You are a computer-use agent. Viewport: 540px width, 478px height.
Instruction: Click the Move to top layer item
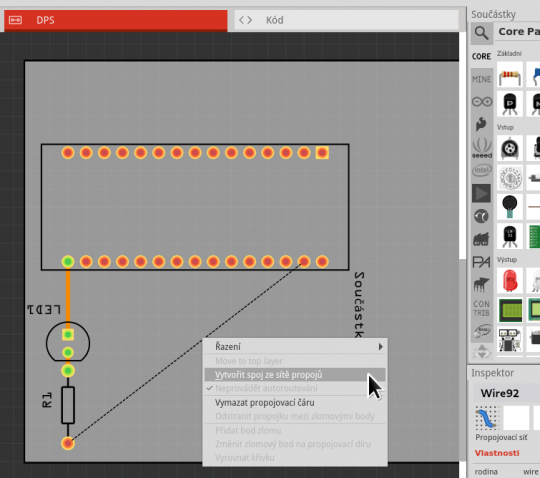pos(295,361)
